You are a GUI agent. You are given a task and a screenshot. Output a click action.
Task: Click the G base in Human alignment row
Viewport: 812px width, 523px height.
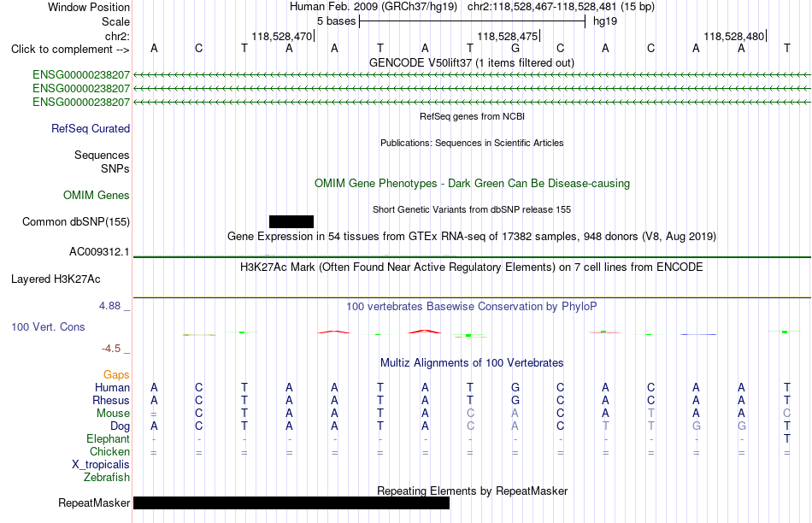pos(515,387)
